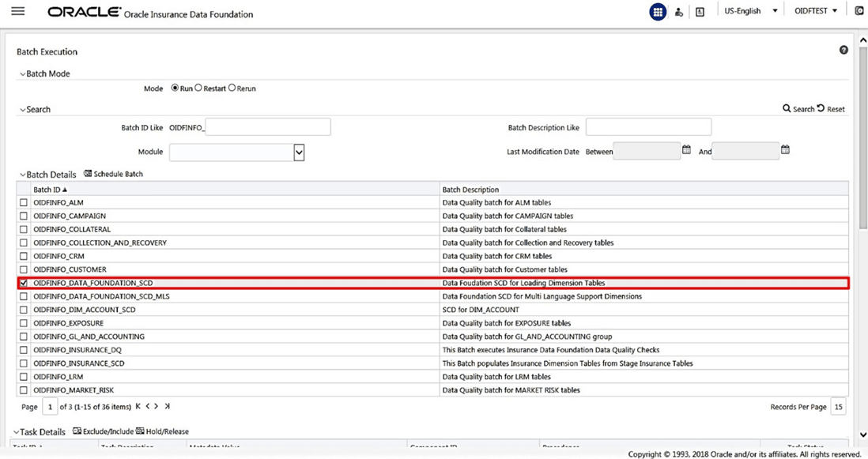Check the OIDFINFO_ALM batch checkbox

23,202
